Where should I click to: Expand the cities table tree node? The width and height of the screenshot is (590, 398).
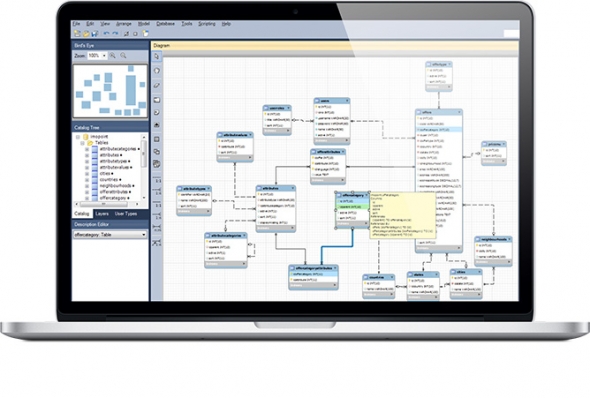(x=87, y=174)
